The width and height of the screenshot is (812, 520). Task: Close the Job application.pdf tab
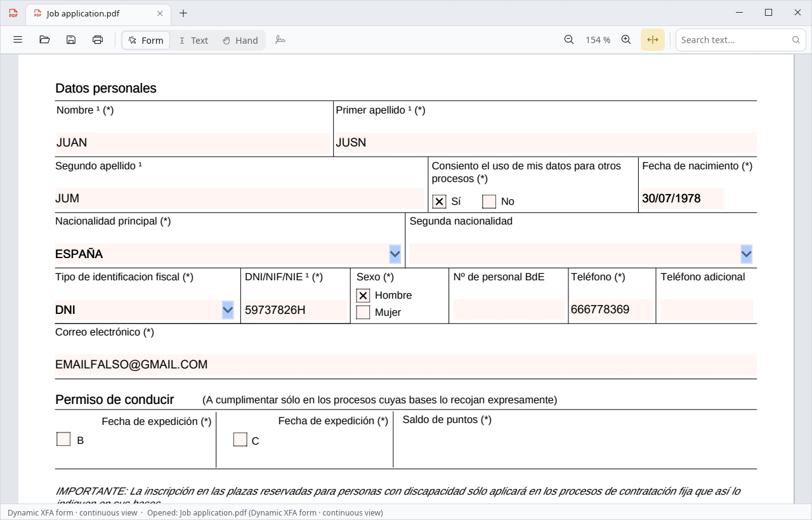click(x=160, y=13)
